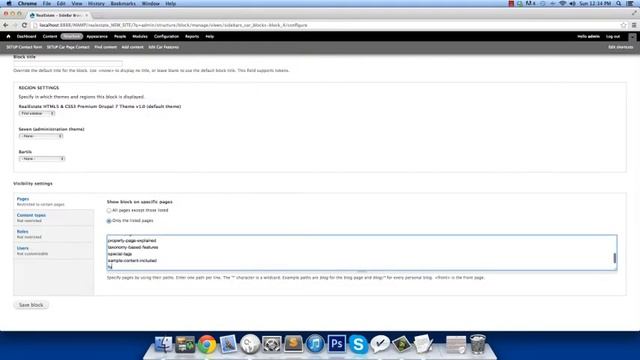This screenshot has width=640, height=360.
Task: Click the Wi-Fi icon in menu bar
Action: coord(562,4)
